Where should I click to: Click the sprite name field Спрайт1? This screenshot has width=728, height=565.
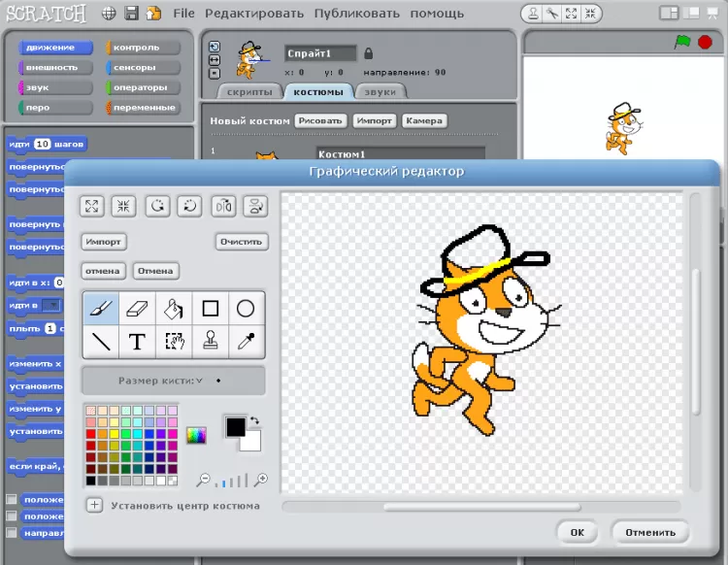pos(320,53)
